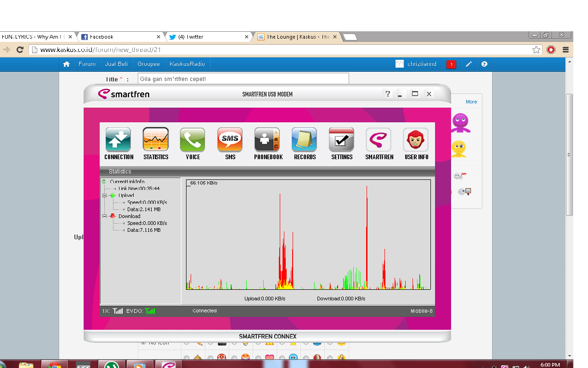Image resolution: width=588 pixels, height=368 pixels.
Task: Click the Download:0.000 KB/s label below graph
Action: coord(341,299)
